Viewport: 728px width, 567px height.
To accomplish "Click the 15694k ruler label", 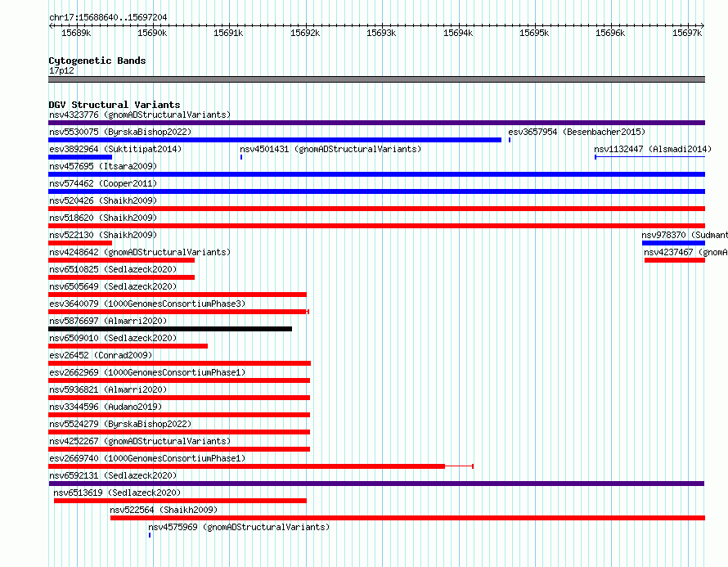I will click(x=458, y=33).
